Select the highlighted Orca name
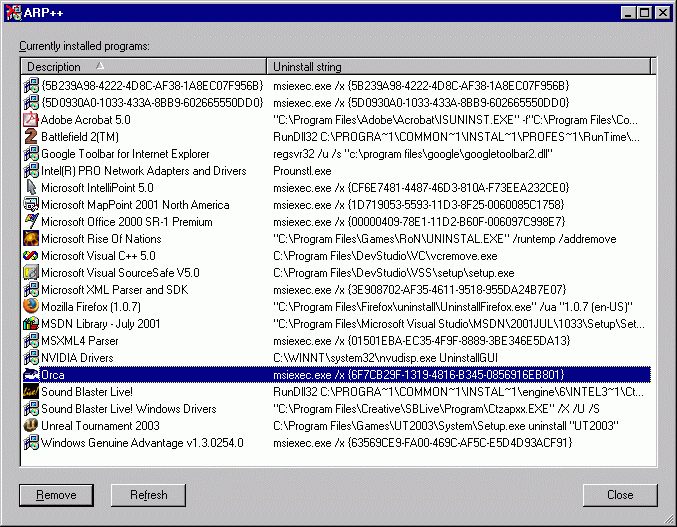 pyautogui.click(x=53, y=375)
